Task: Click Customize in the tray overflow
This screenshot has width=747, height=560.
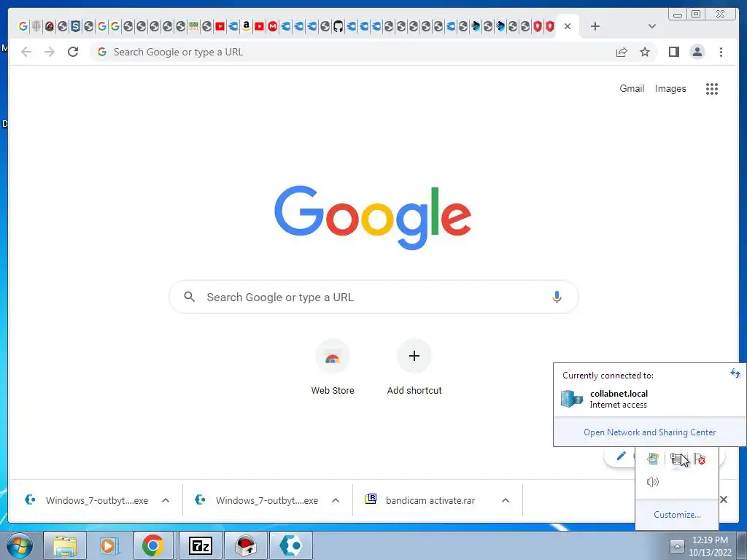Action: [x=677, y=515]
